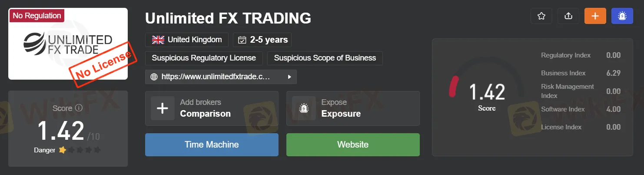The image size is (644, 175).
Task: Select the Suspicious Regulatory License tag
Action: tap(204, 58)
